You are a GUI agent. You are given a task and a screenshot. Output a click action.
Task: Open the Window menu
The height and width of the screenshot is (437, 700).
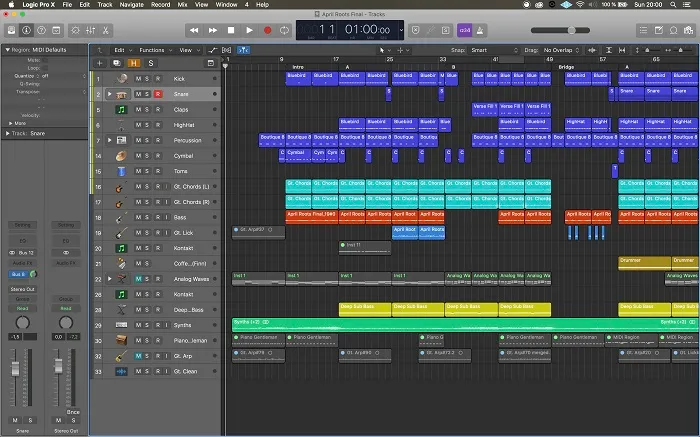[226, 4]
